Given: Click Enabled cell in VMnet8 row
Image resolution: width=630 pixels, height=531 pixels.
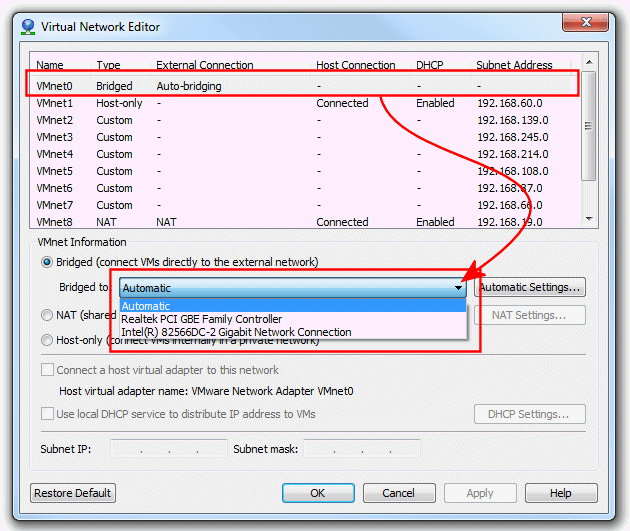Looking at the screenshot, I should click(435, 222).
